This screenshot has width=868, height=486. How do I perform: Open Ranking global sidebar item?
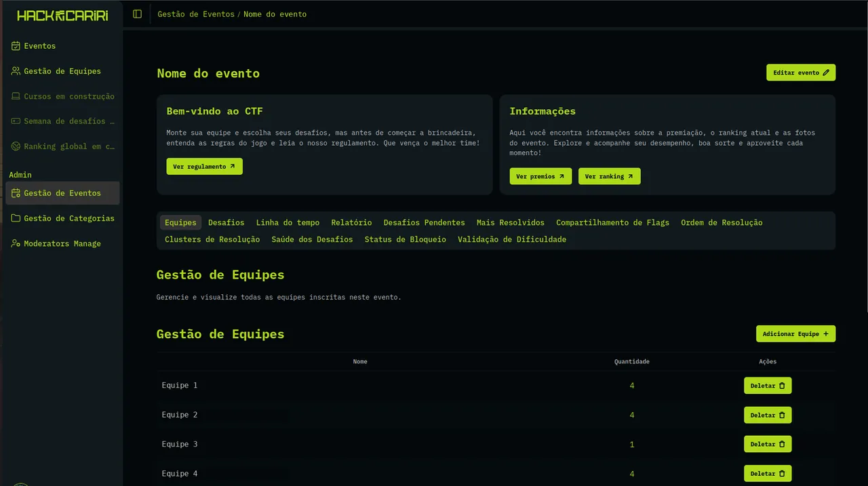(62, 146)
